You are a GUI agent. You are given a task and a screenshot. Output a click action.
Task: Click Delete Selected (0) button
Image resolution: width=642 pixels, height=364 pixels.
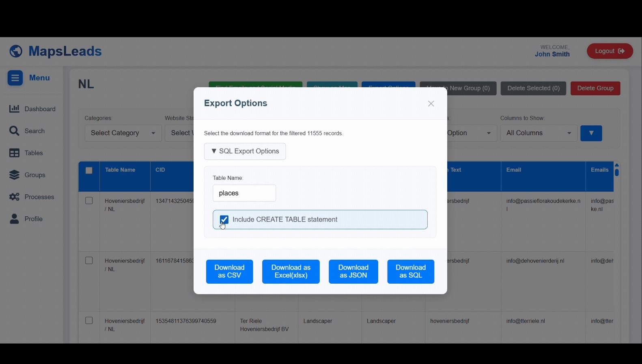[x=533, y=88]
